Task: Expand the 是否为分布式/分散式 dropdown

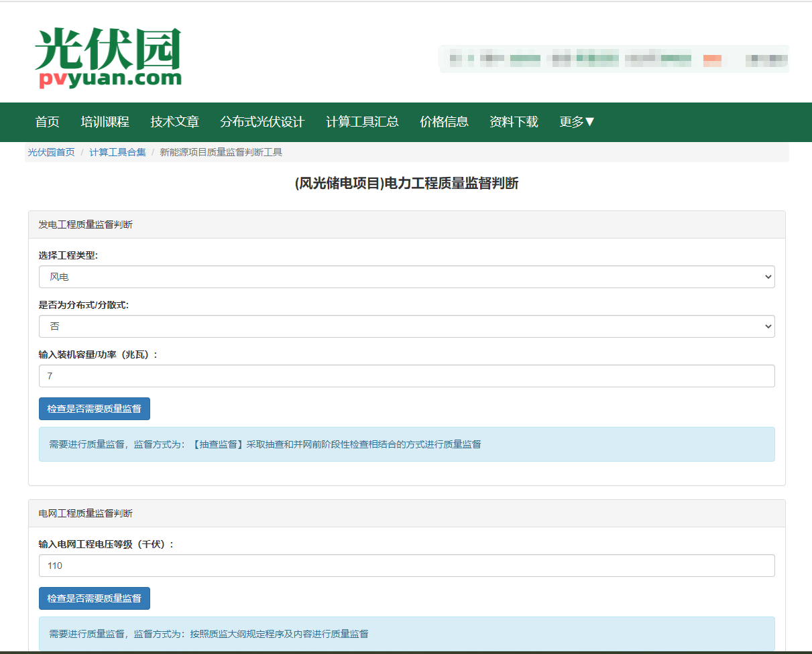Action: (406, 326)
